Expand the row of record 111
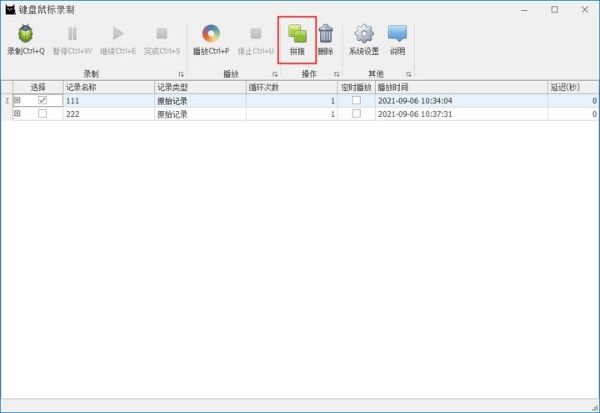 tap(17, 100)
